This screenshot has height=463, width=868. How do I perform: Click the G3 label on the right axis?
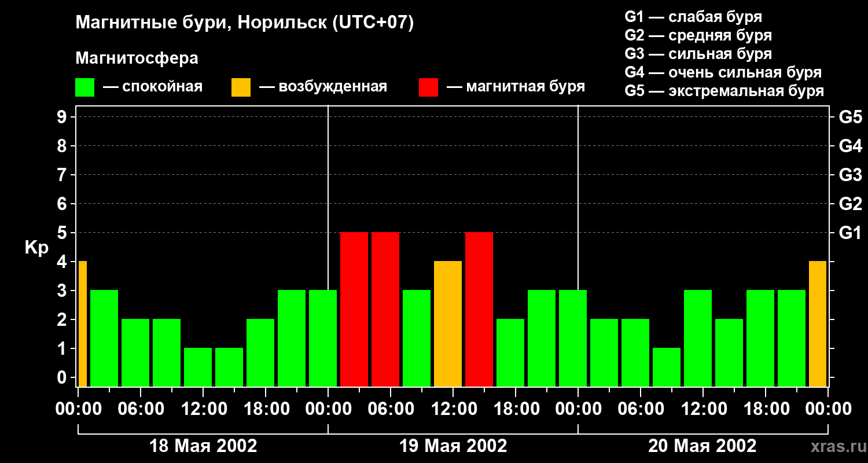point(850,175)
